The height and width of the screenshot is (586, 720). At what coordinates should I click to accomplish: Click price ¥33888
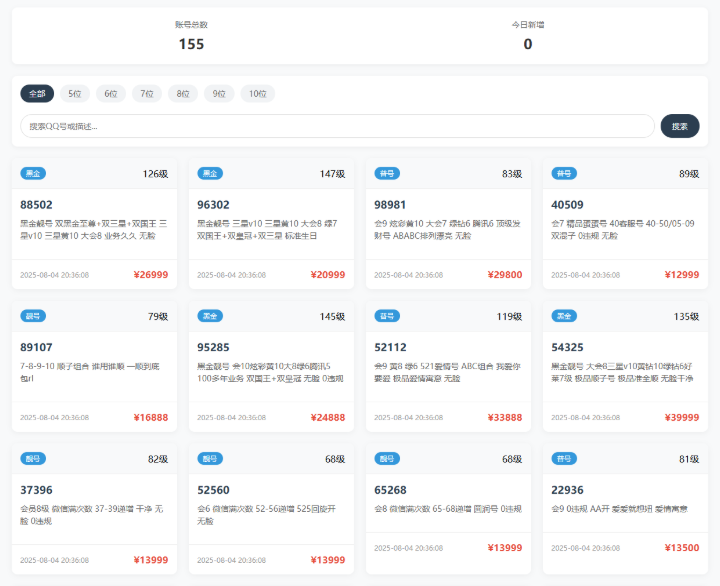[505, 417]
